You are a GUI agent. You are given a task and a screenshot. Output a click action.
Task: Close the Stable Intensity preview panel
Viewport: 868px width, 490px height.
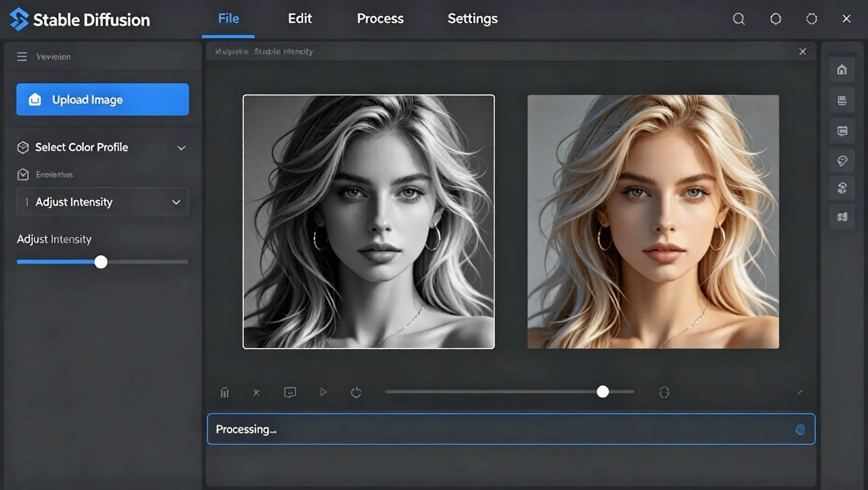coord(803,52)
